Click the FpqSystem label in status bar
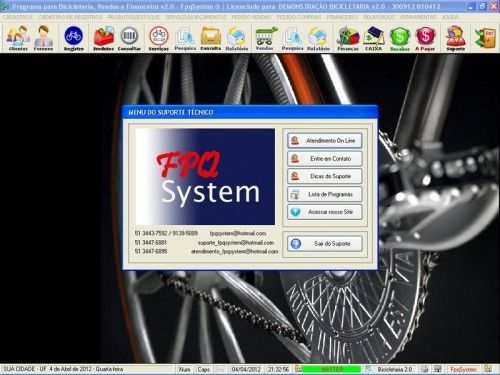Viewport: 500px width, 375px height. pyautogui.click(x=463, y=369)
